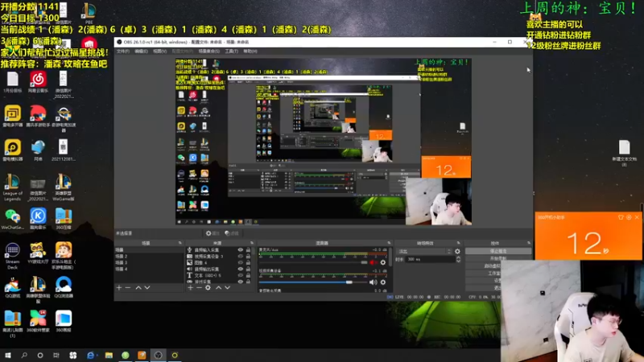
Task: Open OBS 场景集合(S) menu
Action: [x=209, y=51]
